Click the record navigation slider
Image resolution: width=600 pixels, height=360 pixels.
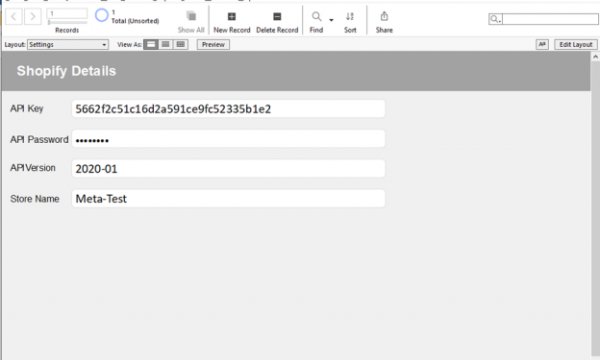pyautogui.click(x=67, y=22)
